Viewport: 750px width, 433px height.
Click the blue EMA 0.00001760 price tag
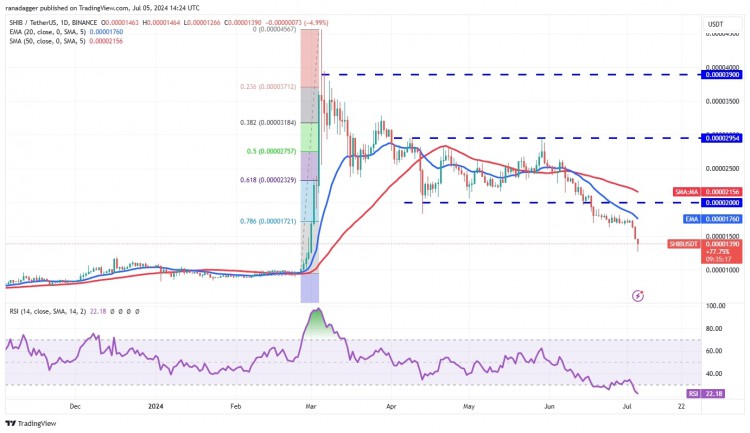(713, 219)
